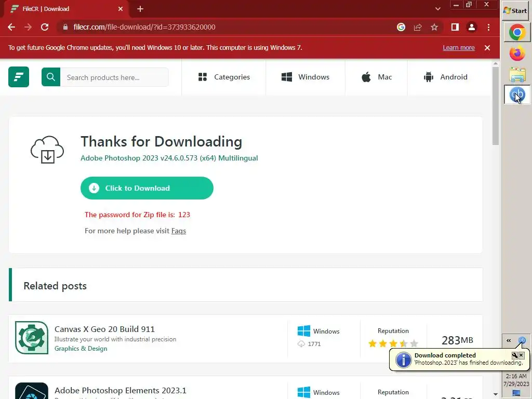Launch Firefox from the taskbar
Image resolution: width=532 pixels, height=399 pixels.
point(517,54)
